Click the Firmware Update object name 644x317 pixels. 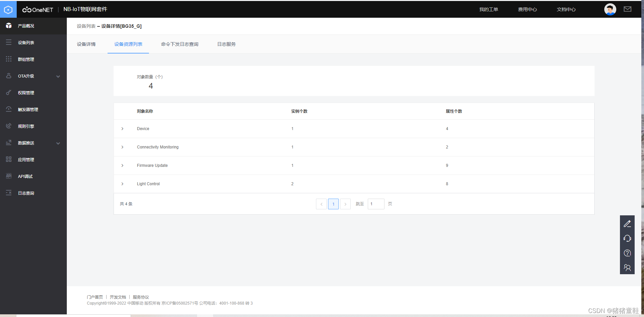click(152, 166)
